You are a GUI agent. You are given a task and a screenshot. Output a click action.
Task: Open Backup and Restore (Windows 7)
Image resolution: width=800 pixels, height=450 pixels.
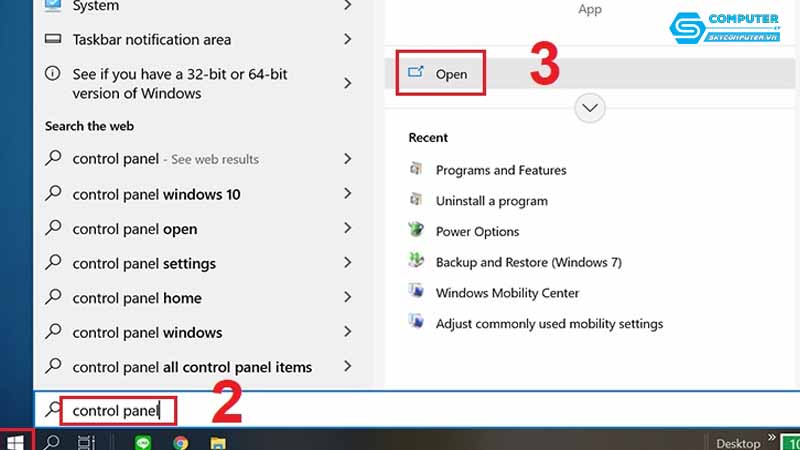pos(528,262)
